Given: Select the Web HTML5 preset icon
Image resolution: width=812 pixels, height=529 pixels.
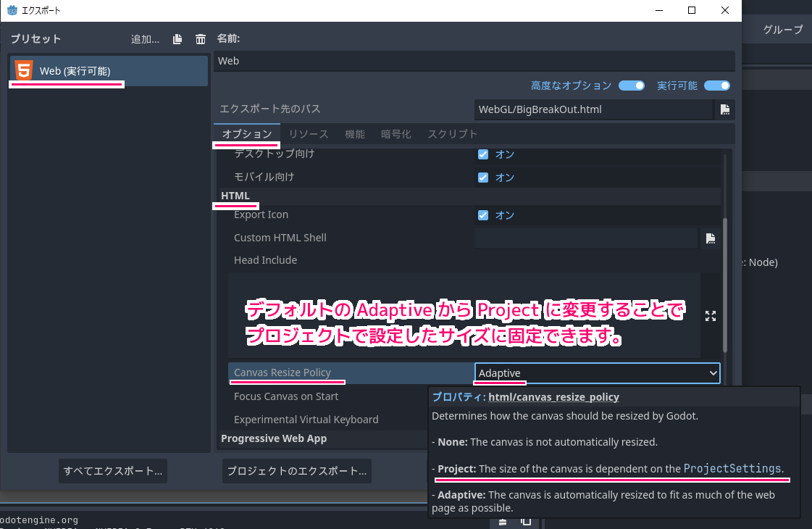Looking at the screenshot, I should pos(24,70).
